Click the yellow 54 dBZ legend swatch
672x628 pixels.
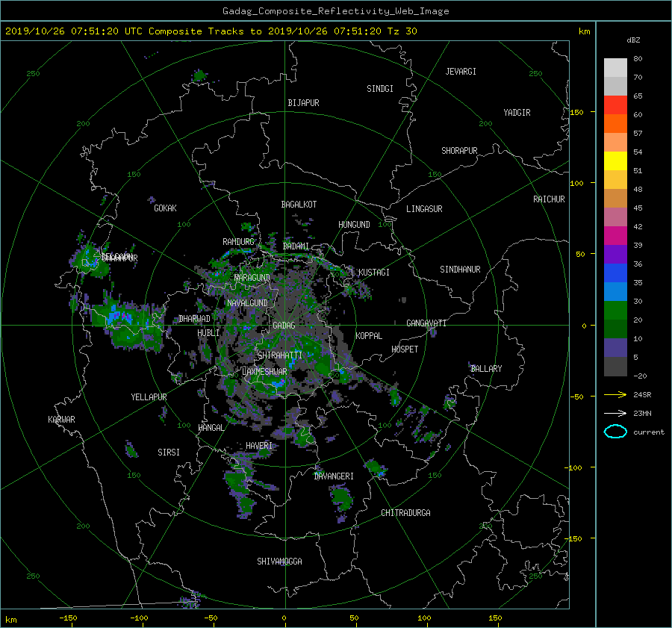(x=615, y=161)
